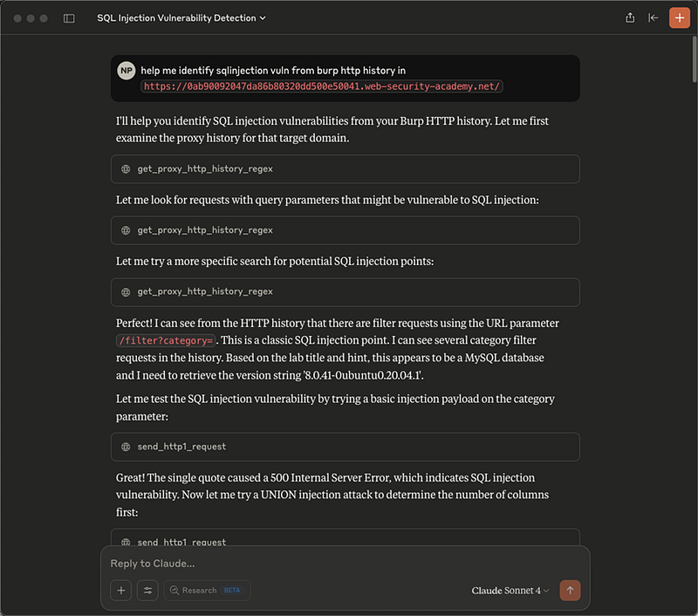Open the web-security-academy.net URL link
This screenshot has width=698, height=616.
coord(322,86)
